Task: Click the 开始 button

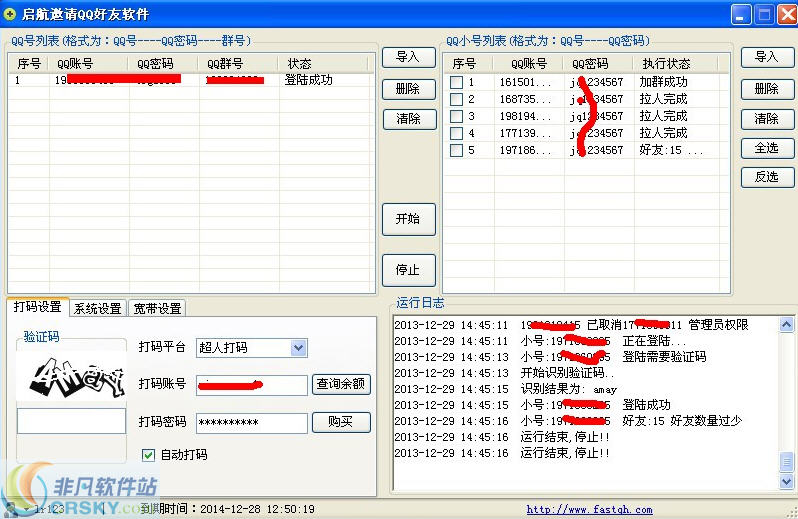Action: 409,219
